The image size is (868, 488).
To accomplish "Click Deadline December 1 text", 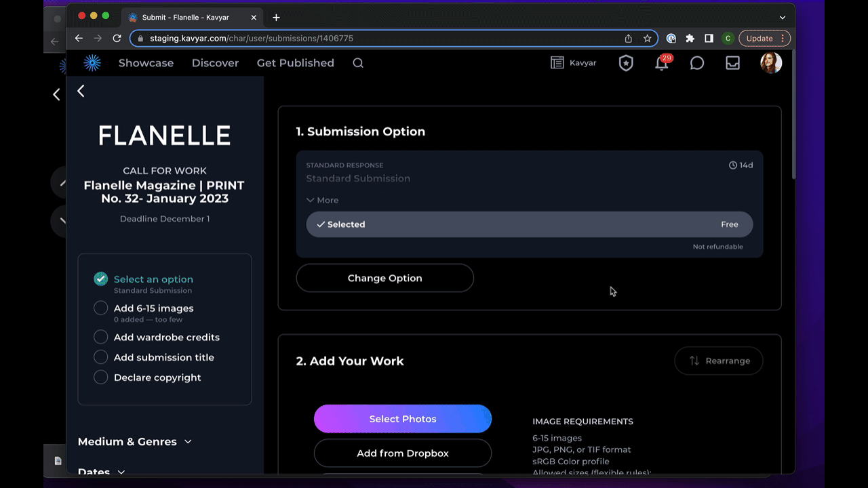I will click(165, 219).
